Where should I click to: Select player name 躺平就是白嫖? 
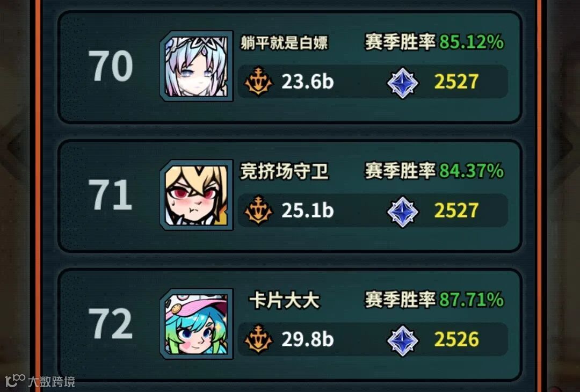point(284,42)
